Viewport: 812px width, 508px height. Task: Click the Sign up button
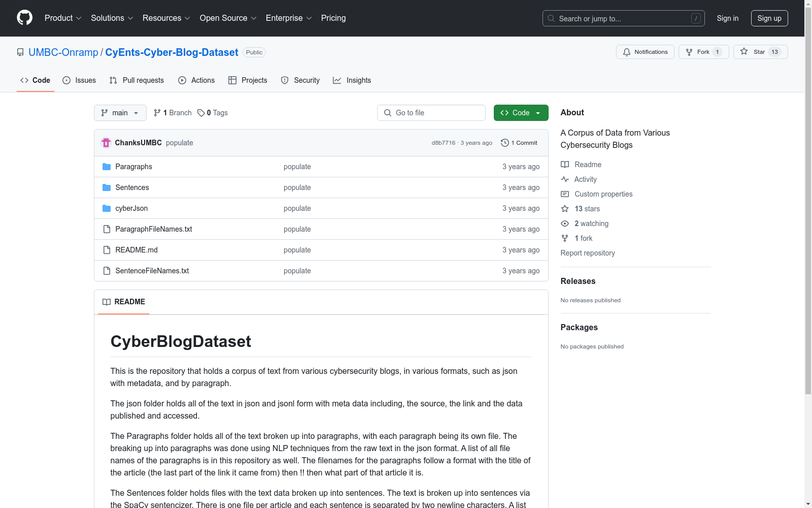tap(769, 18)
